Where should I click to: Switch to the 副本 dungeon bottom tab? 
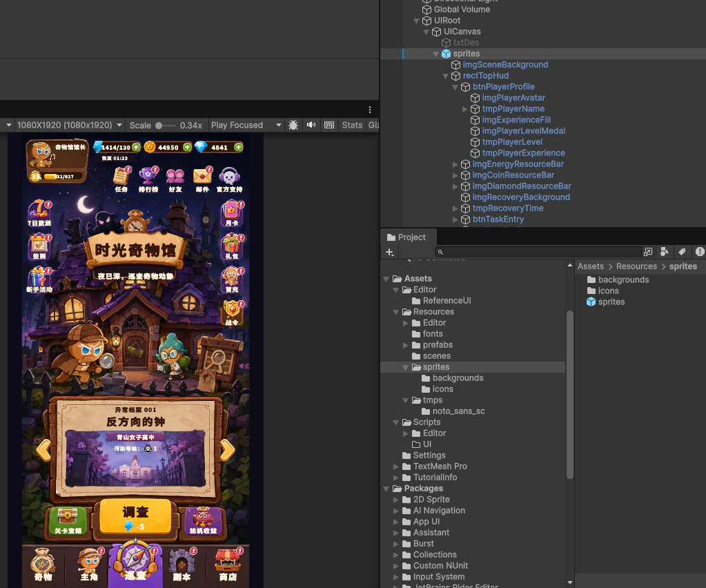coord(182,565)
